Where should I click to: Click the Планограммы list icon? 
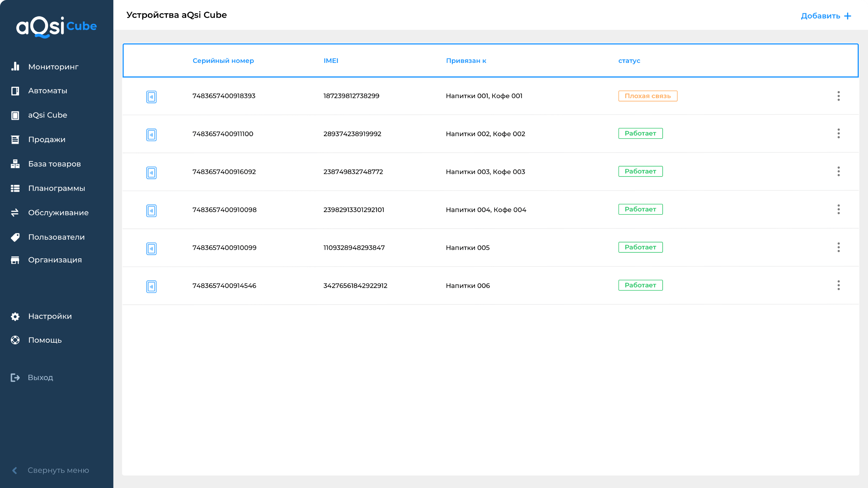coord(15,188)
